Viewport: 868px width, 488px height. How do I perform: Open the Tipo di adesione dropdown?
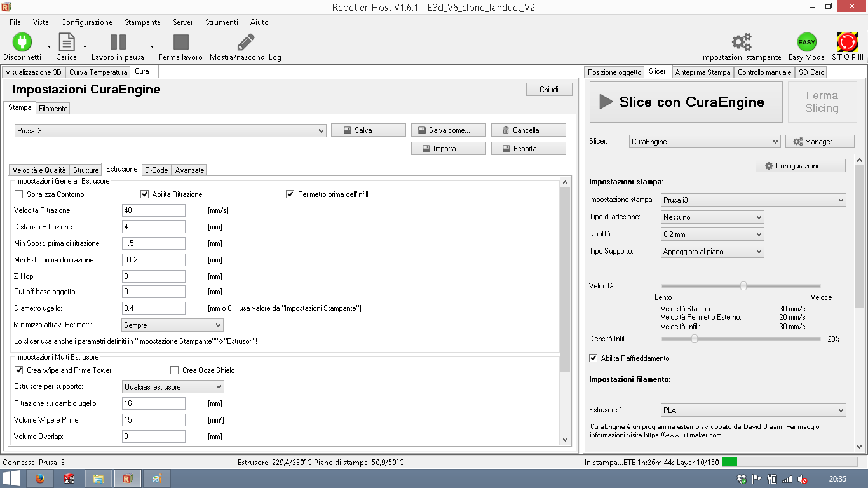pos(712,217)
